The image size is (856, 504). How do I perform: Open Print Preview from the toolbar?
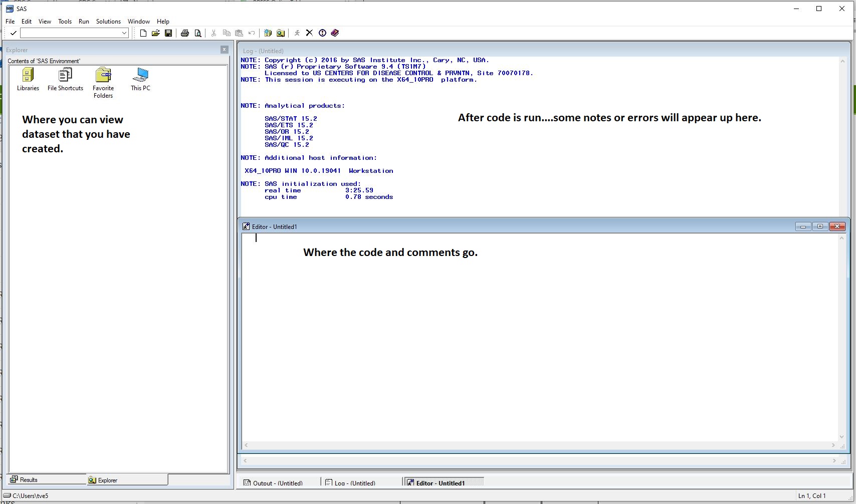(198, 33)
